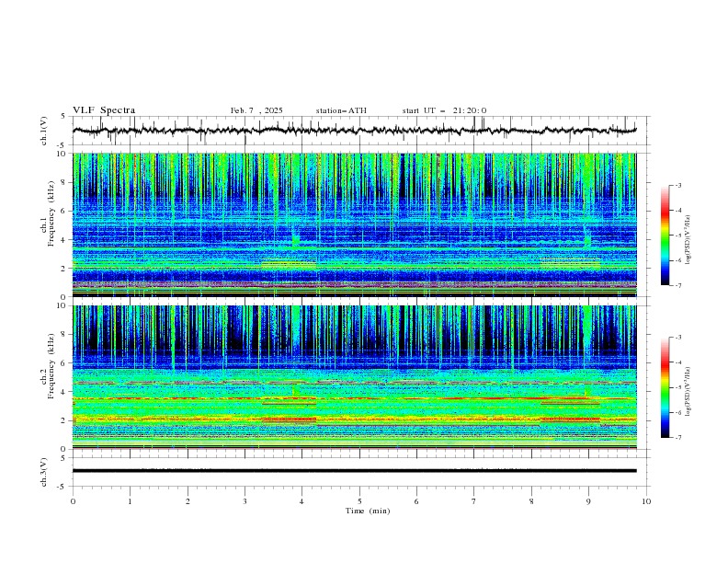Viewport: 728px width, 563px height.
Task: Click inside the ch.2 spectrogram panel
Action: click(354, 377)
